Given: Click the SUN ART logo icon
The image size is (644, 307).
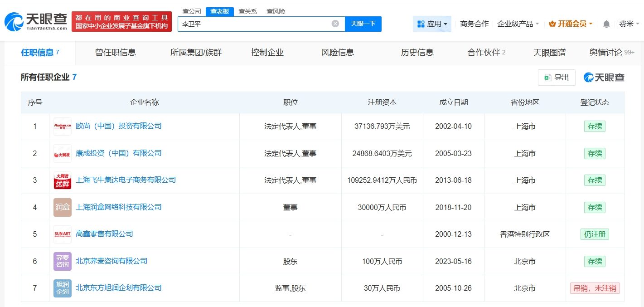Looking at the screenshot, I should tap(62, 234).
